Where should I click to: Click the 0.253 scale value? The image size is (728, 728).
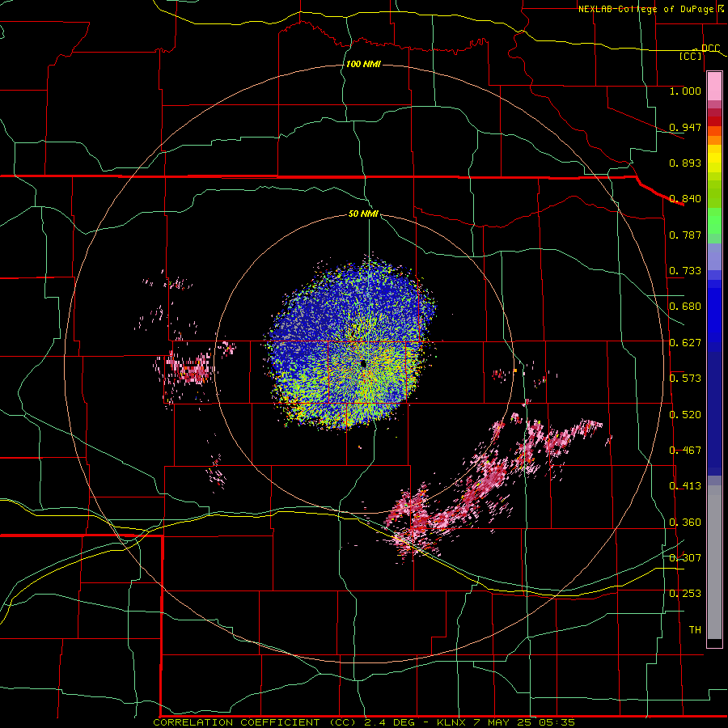pyautogui.click(x=685, y=594)
